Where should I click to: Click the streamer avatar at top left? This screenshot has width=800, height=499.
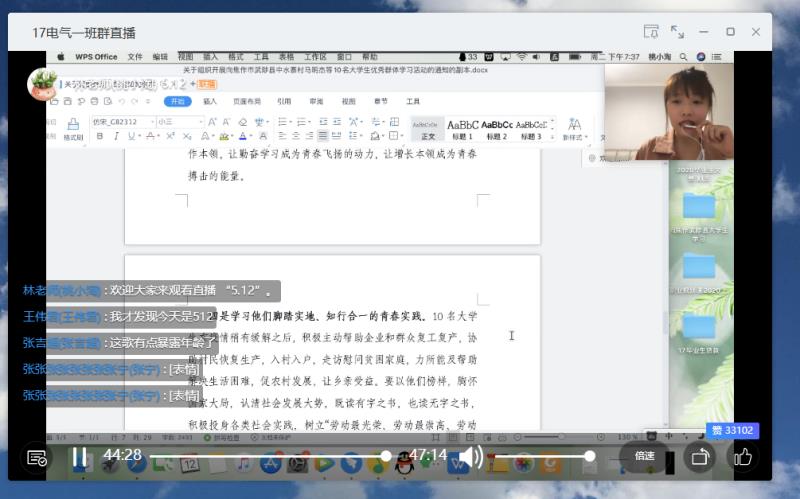pyautogui.click(x=43, y=84)
